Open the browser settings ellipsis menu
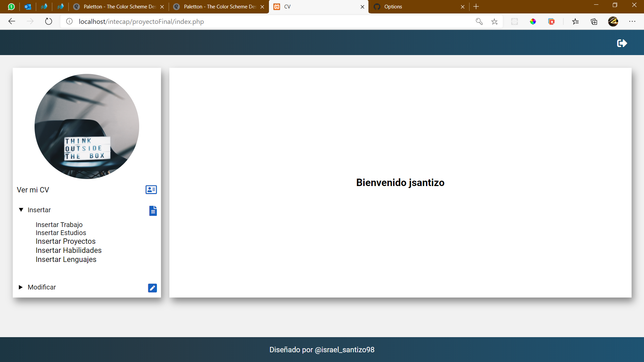Screen dimensions: 644x362 point(633,21)
